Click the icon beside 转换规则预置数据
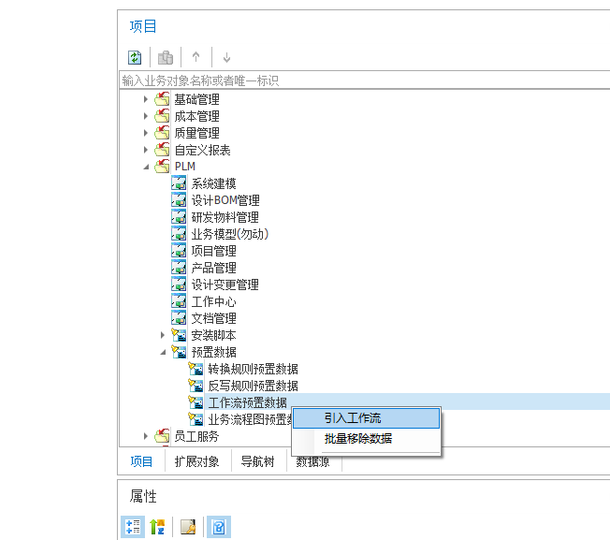The height and width of the screenshot is (540, 610). coord(195,368)
